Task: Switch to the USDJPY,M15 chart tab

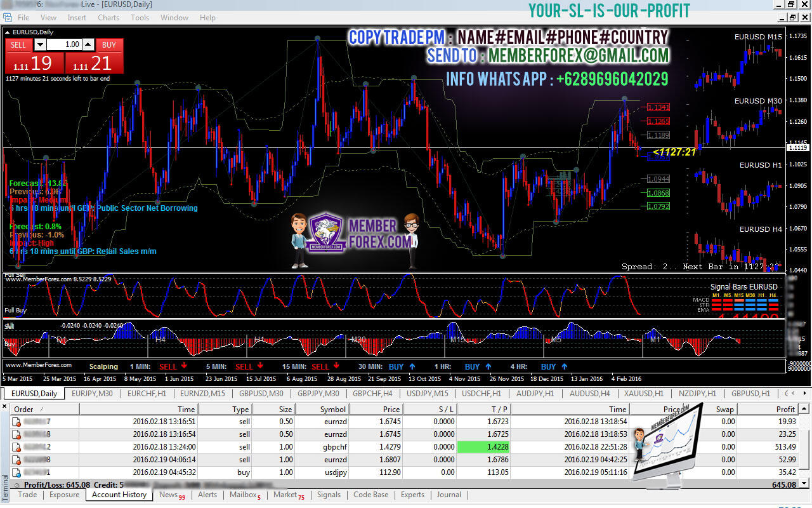Action: point(428,394)
